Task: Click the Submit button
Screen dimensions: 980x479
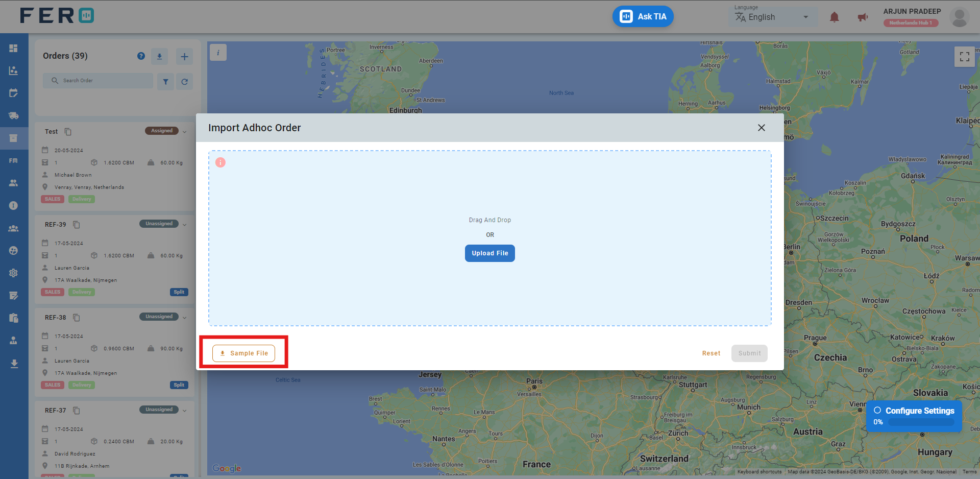Action: (749, 353)
